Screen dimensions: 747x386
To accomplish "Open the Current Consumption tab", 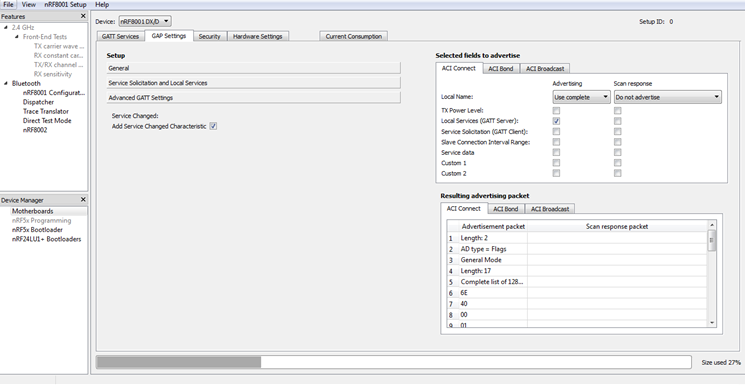I will click(x=353, y=36).
